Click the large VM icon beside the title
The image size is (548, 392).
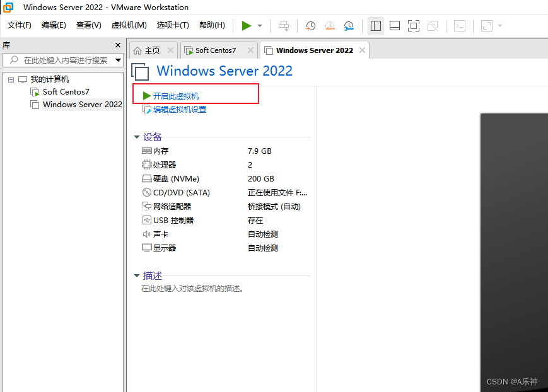[x=140, y=72]
